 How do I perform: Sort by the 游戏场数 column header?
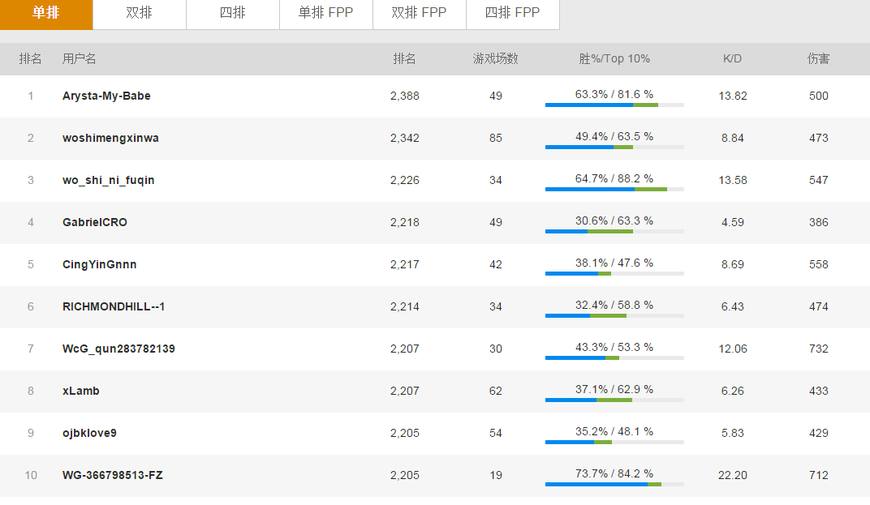point(495,59)
